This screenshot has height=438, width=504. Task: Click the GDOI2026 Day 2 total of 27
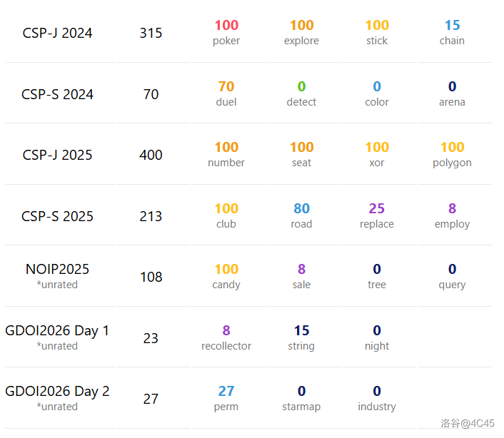151,399
